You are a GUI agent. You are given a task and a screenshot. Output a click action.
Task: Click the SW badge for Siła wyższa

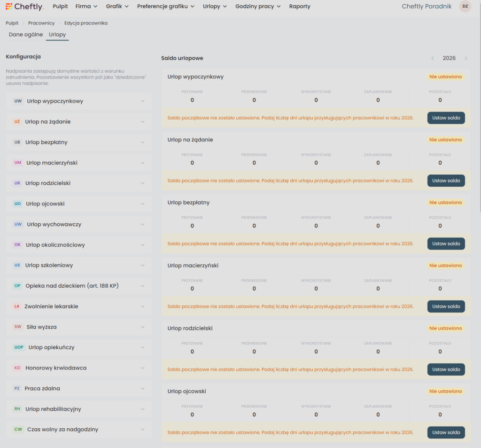tap(18, 327)
